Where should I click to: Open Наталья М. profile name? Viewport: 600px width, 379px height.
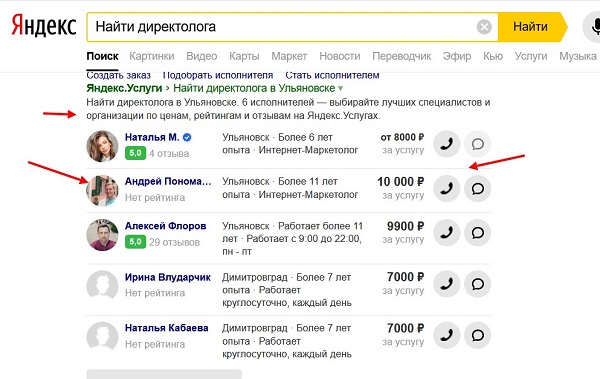(x=152, y=137)
